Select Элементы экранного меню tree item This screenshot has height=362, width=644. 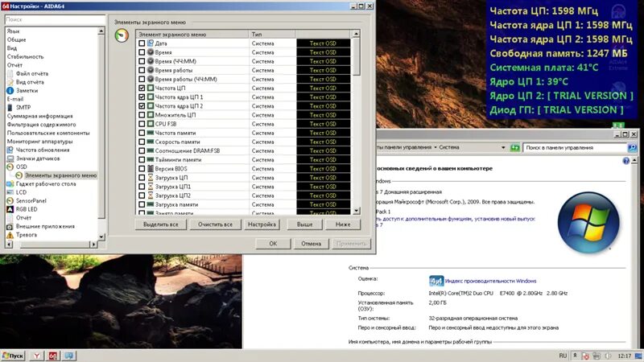pos(61,175)
